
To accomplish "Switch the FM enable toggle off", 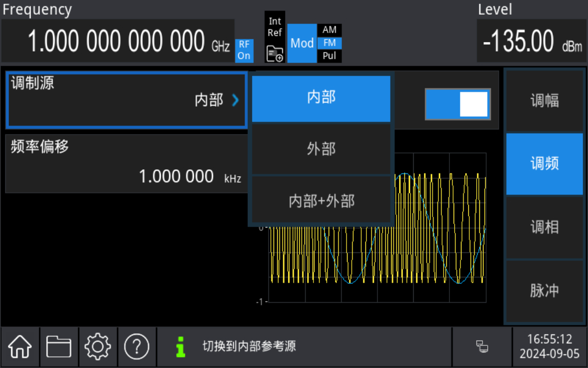I will click(457, 104).
